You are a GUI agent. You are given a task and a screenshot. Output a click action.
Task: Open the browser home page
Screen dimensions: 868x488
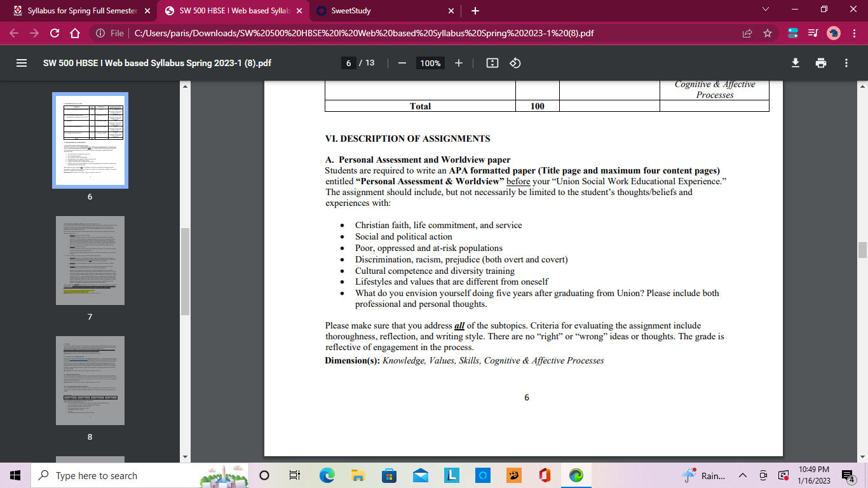pyautogui.click(x=75, y=33)
